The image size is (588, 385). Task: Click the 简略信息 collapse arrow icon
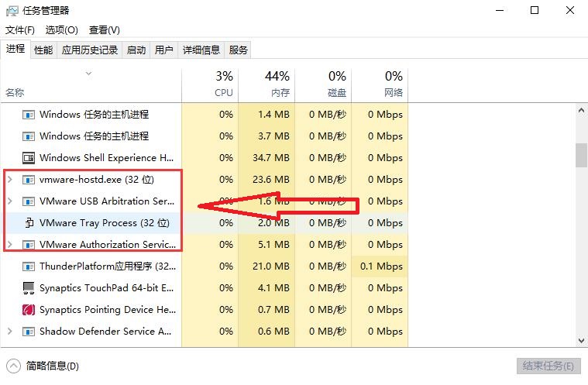point(13,366)
